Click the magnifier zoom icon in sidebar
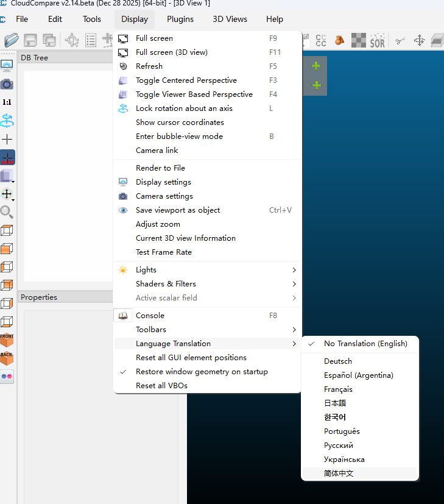This screenshot has width=444, height=504. [7, 212]
